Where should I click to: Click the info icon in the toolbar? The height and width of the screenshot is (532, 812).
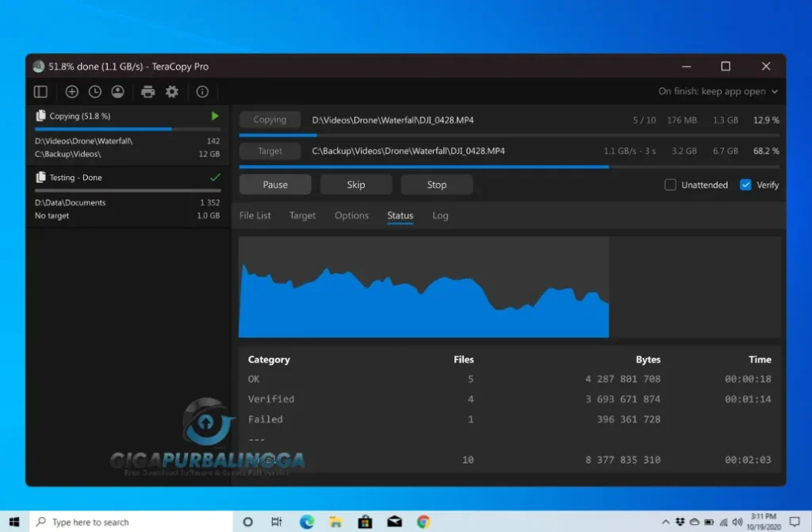coord(201,91)
